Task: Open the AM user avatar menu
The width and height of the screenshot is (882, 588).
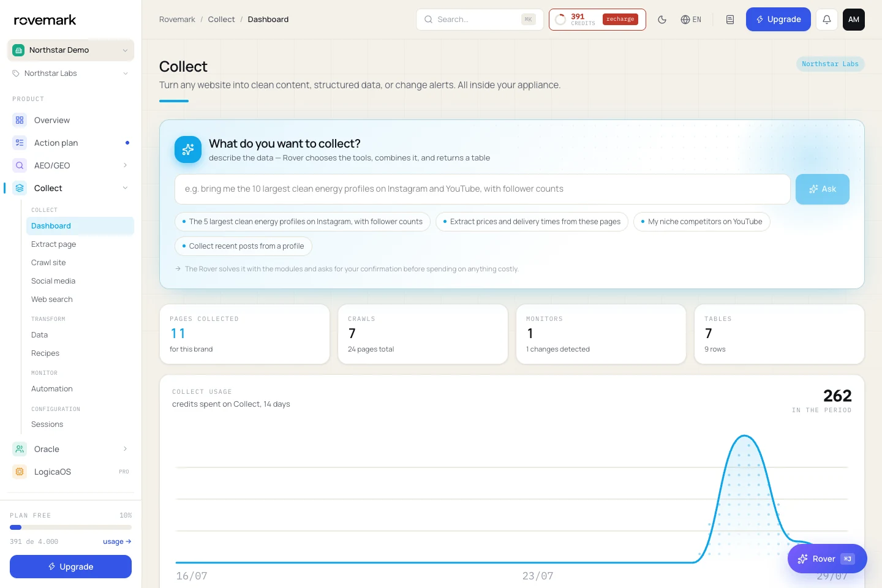Action: pos(854,20)
